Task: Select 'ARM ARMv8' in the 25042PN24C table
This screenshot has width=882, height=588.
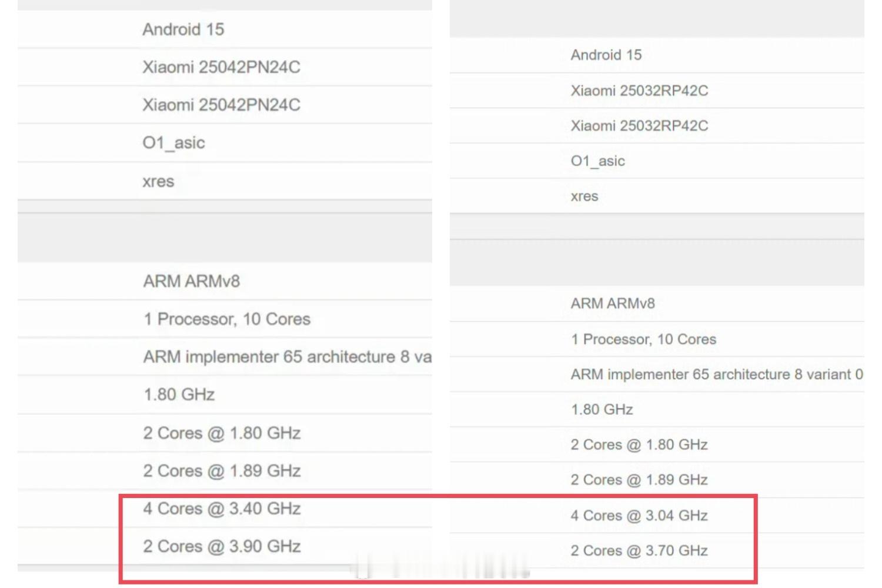Action: (x=192, y=281)
